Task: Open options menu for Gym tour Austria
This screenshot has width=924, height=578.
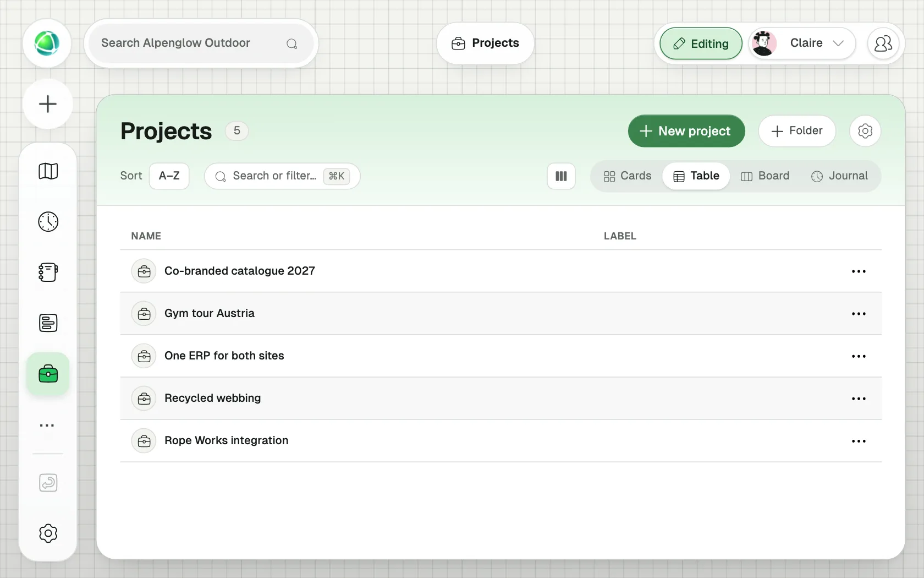Action: pyautogui.click(x=859, y=314)
